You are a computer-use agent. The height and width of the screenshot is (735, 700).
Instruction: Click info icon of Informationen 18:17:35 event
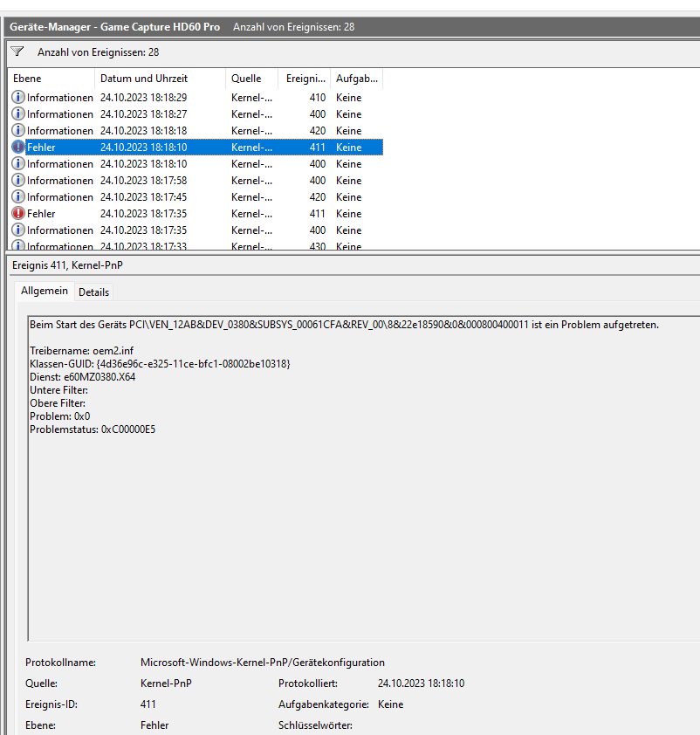tap(17, 230)
